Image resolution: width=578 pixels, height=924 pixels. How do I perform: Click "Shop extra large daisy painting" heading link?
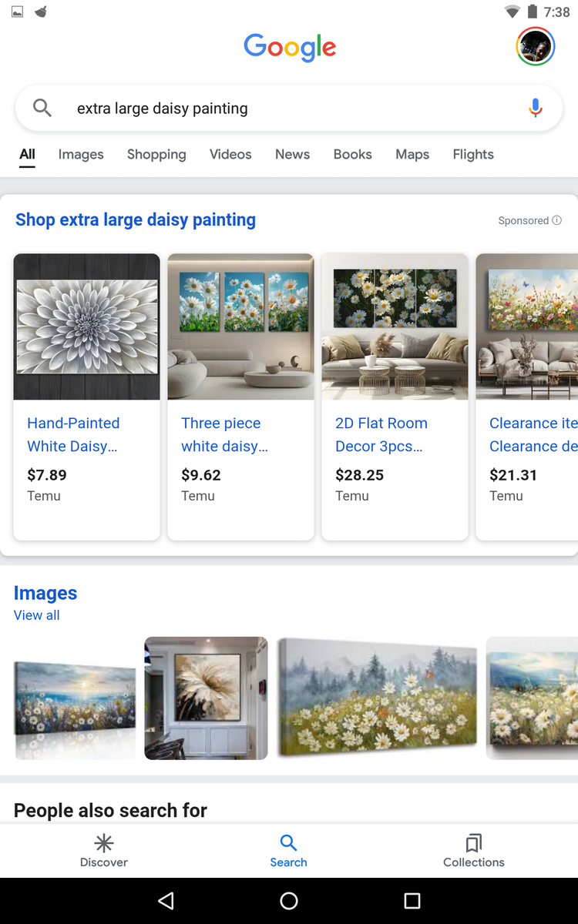[136, 219]
